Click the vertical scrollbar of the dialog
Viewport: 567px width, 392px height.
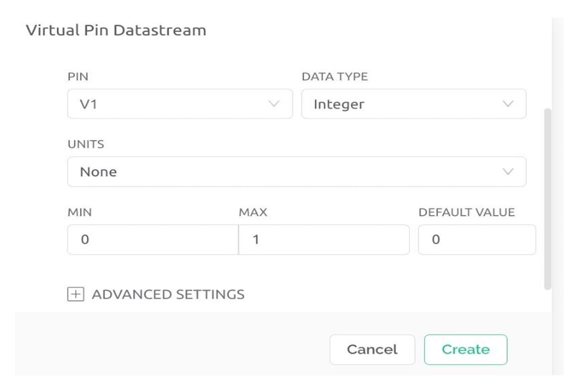click(x=548, y=199)
